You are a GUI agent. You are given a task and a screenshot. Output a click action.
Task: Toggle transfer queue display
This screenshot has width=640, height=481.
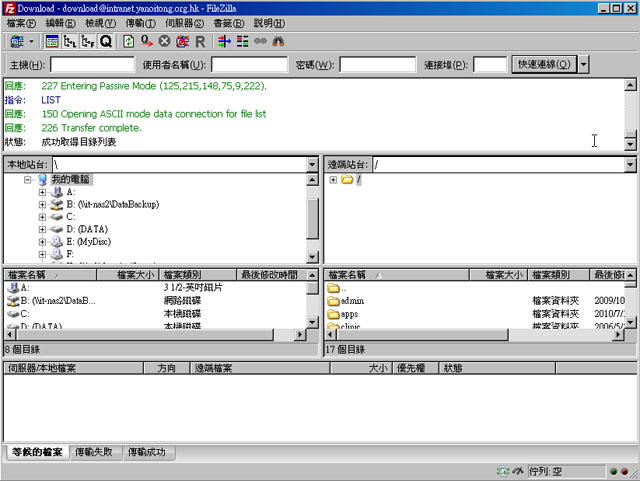click(x=106, y=41)
